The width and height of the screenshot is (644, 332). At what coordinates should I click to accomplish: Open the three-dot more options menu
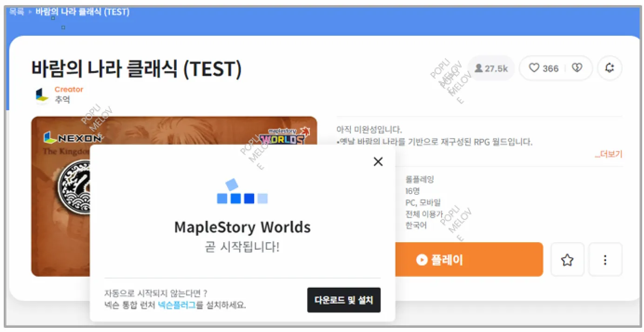click(605, 259)
